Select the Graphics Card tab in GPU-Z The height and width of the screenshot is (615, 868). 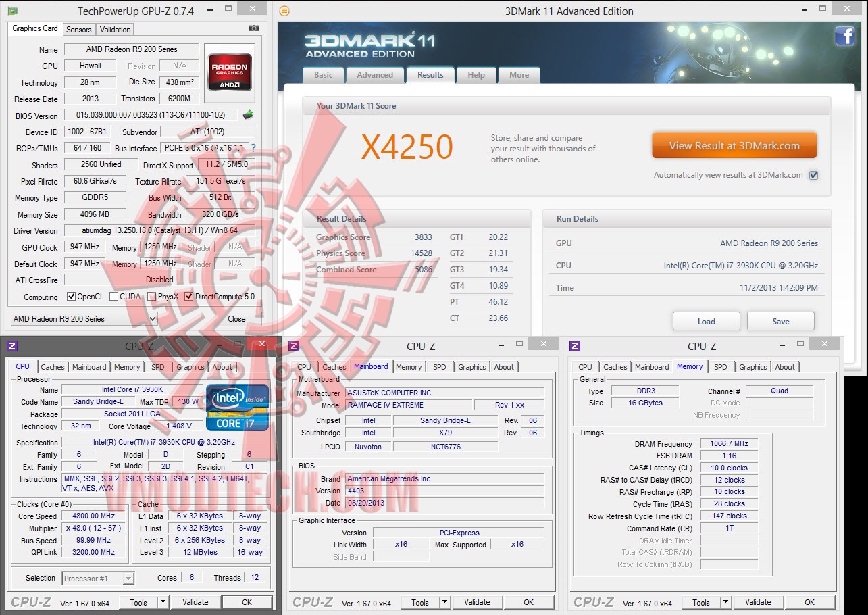[x=35, y=28]
